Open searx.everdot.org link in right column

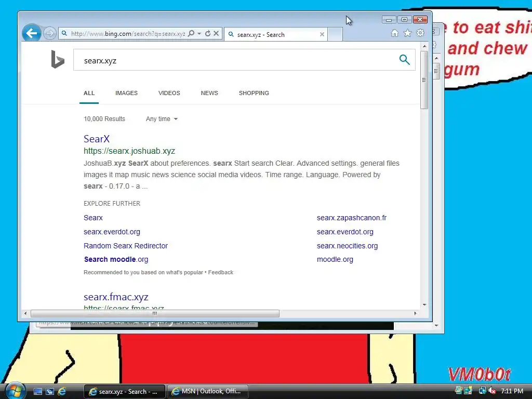(x=345, y=232)
